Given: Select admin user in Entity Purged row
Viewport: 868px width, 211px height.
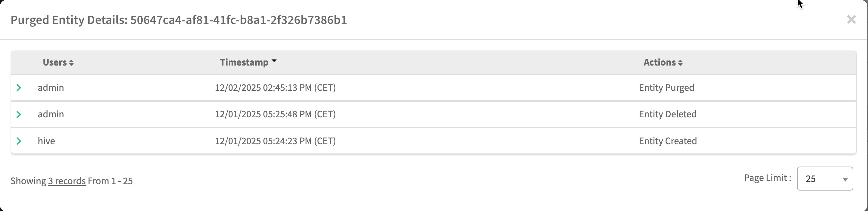Looking at the screenshot, I should (x=51, y=88).
